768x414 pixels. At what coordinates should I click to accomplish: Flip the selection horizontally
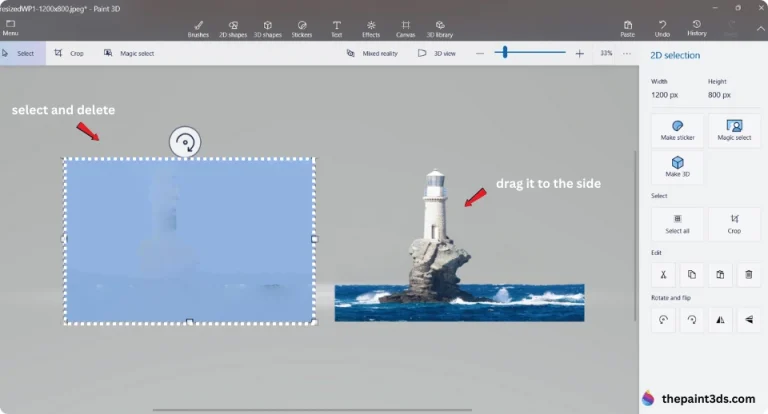[x=720, y=319]
